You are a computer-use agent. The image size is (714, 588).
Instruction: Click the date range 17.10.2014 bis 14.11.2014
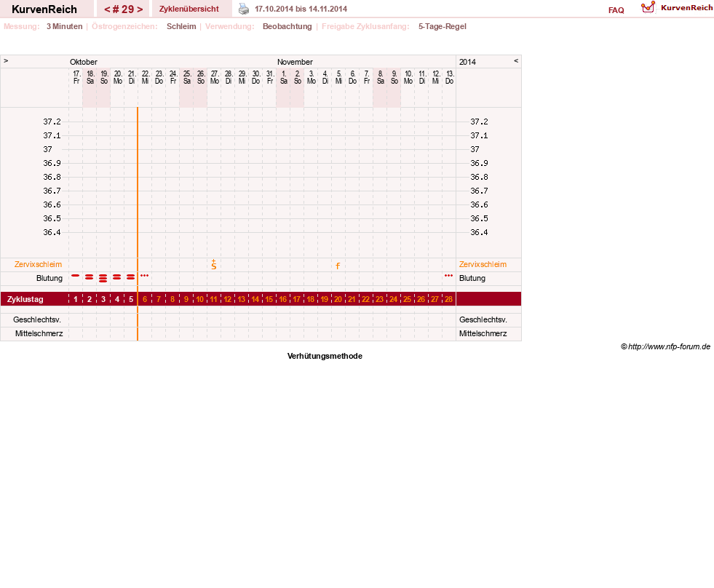[301, 9]
